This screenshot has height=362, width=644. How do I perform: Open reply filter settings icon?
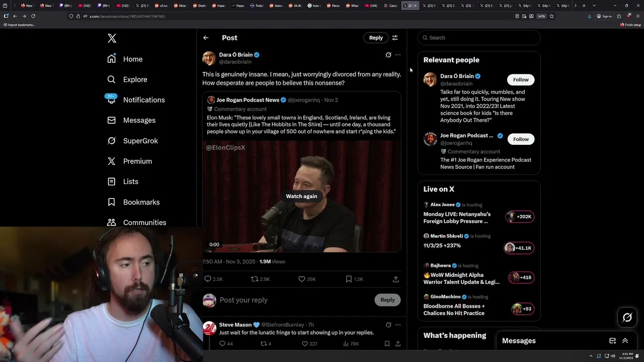(x=395, y=38)
